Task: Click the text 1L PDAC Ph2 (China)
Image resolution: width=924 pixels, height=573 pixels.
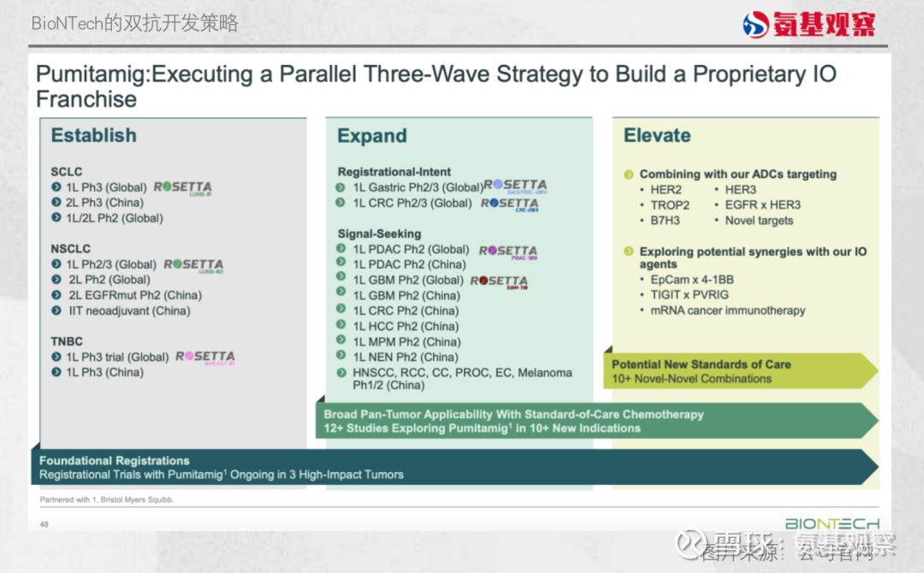Action: tap(409, 265)
